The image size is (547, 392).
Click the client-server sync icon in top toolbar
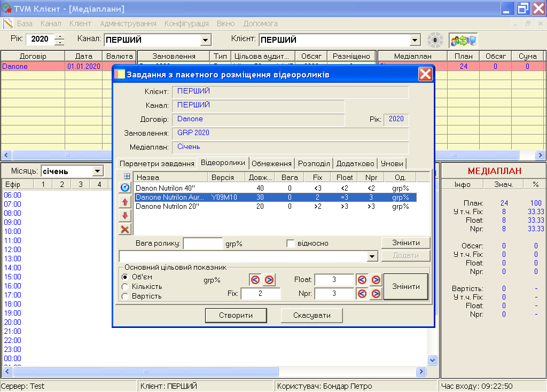[x=463, y=40]
